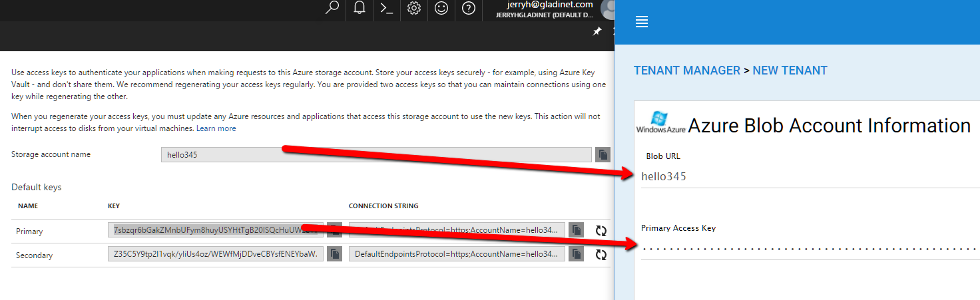
Task: Open the Learn more link
Action: tap(216, 128)
